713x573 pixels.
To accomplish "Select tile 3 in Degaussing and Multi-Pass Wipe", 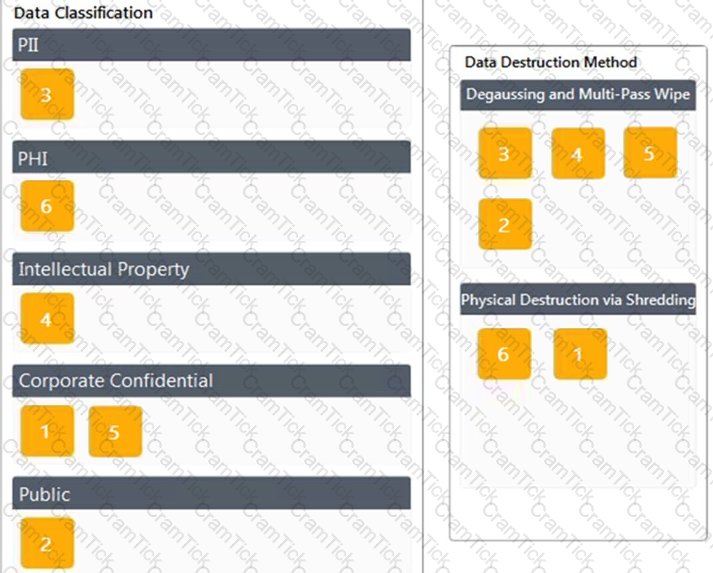I will pyautogui.click(x=505, y=153).
